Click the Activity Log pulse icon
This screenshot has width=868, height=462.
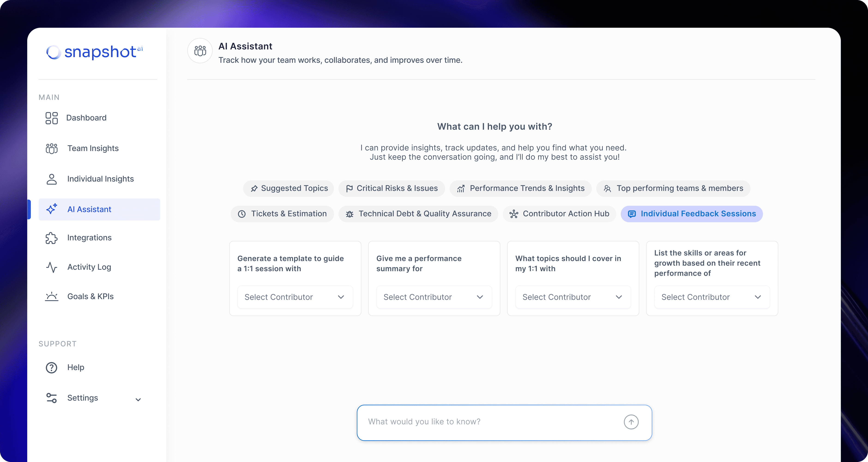pos(51,267)
